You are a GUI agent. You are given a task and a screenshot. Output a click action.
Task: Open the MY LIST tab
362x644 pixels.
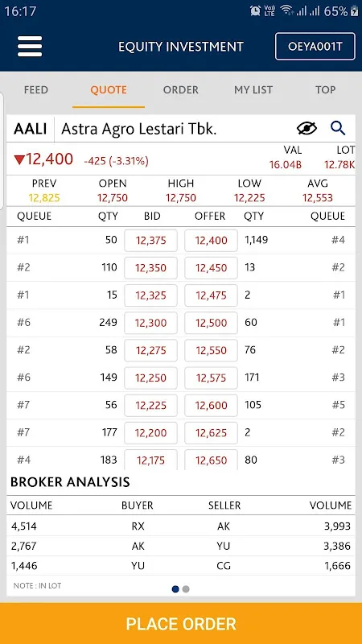point(253,90)
